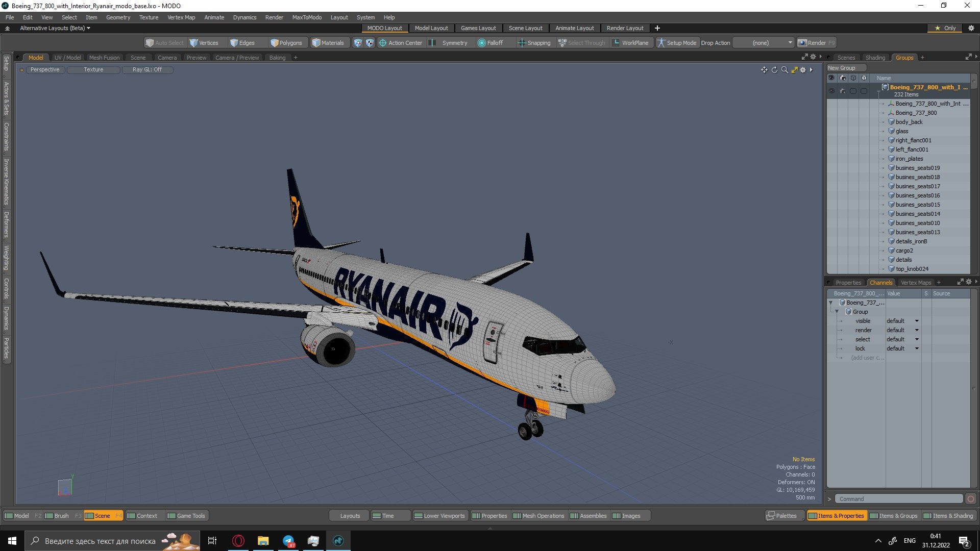The height and width of the screenshot is (551, 980).
Task: Collapse the Group channels node
Action: point(837,312)
